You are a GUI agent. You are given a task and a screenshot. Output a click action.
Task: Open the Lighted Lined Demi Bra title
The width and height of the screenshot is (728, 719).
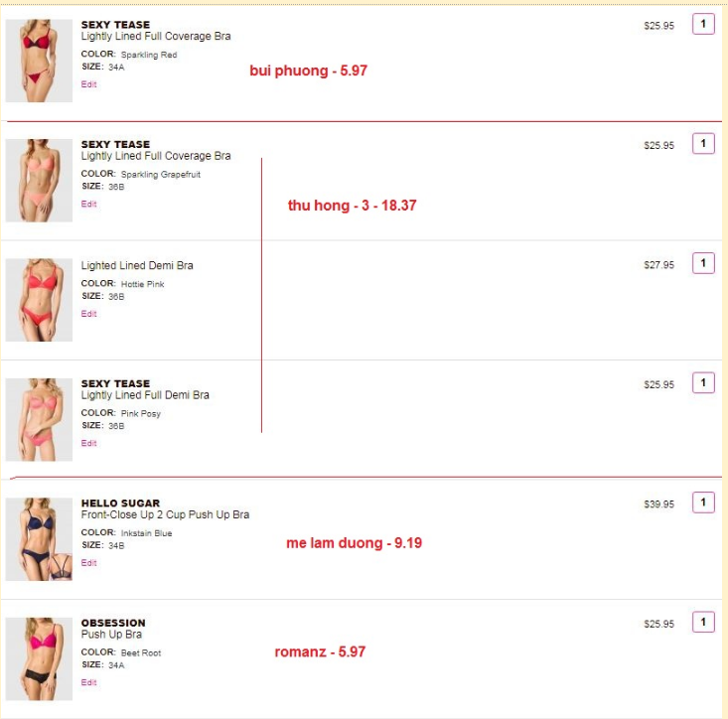click(137, 265)
